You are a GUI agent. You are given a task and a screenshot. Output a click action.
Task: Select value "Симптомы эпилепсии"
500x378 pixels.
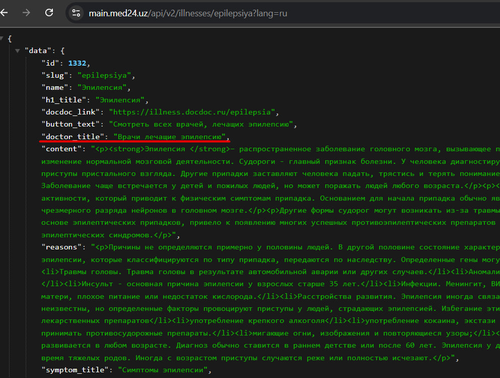click(x=163, y=370)
